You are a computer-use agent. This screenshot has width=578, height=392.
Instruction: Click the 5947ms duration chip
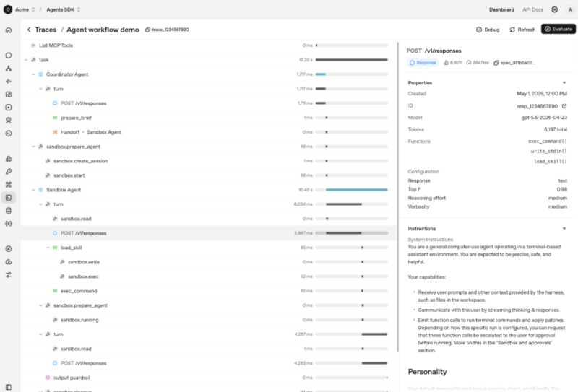[478, 63]
